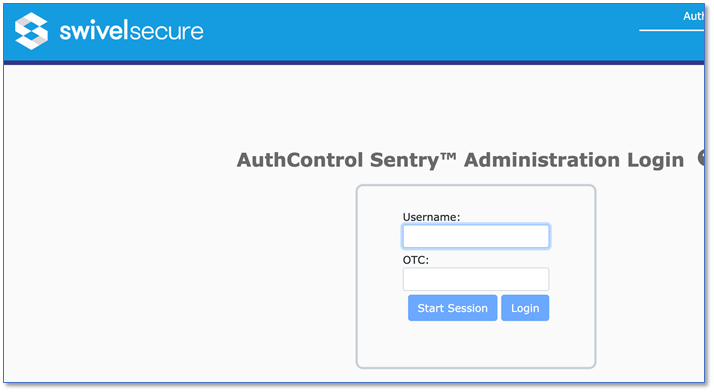Click the blue header banner background
This screenshot has width=714, height=392.
click(410, 32)
